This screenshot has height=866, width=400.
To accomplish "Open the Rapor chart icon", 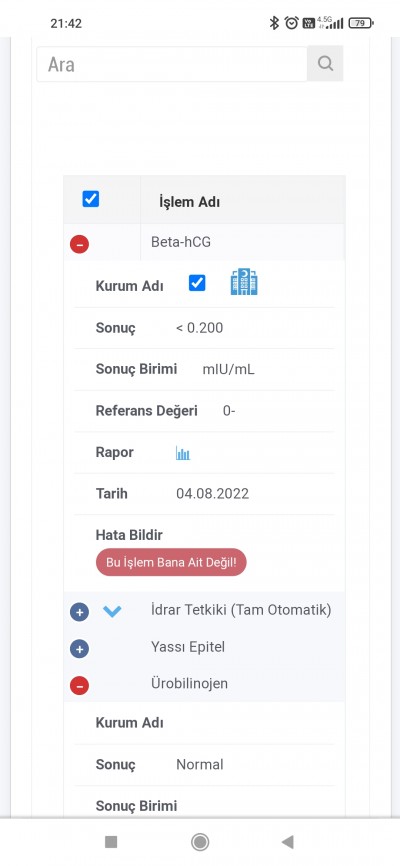I will point(183,453).
